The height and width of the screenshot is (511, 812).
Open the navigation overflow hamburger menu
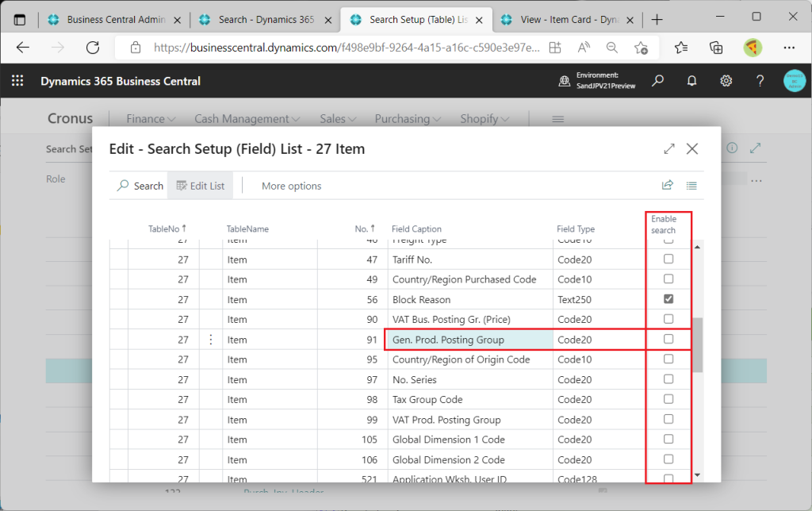[x=557, y=119]
